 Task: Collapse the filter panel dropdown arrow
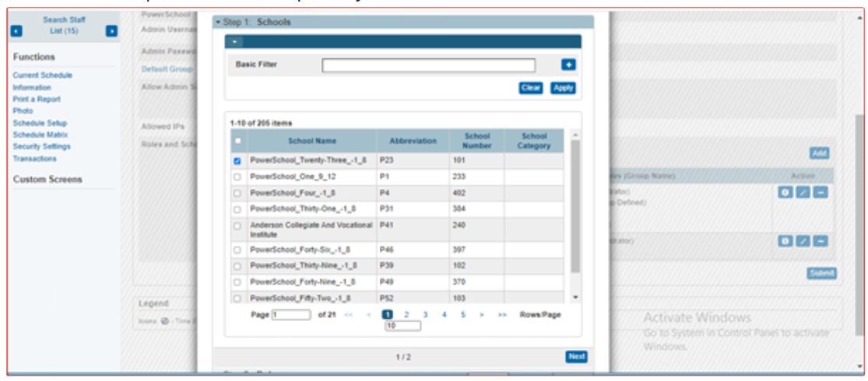click(235, 42)
